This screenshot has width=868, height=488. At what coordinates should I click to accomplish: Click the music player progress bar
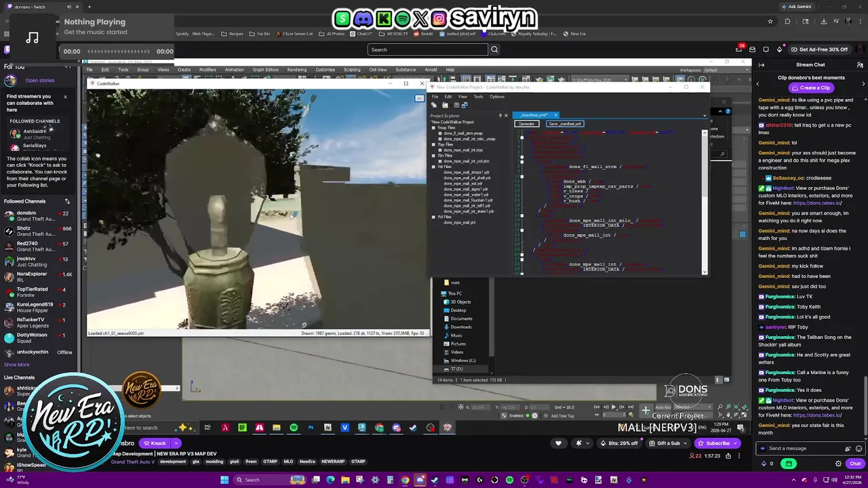[x=118, y=52]
